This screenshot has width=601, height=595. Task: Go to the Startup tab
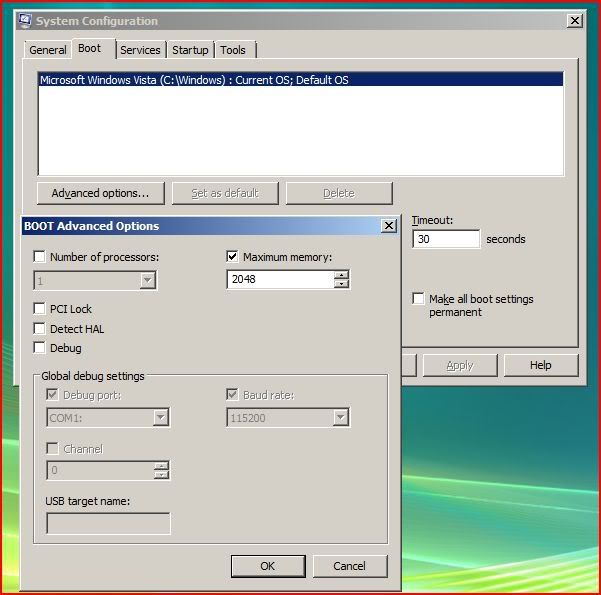click(x=190, y=50)
